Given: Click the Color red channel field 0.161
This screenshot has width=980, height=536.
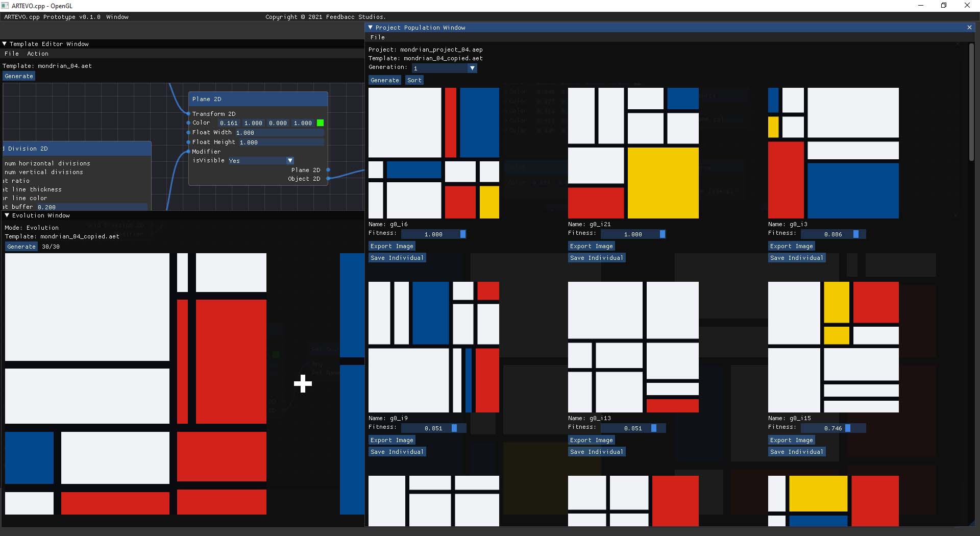Looking at the screenshot, I should pyautogui.click(x=229, y=123).
